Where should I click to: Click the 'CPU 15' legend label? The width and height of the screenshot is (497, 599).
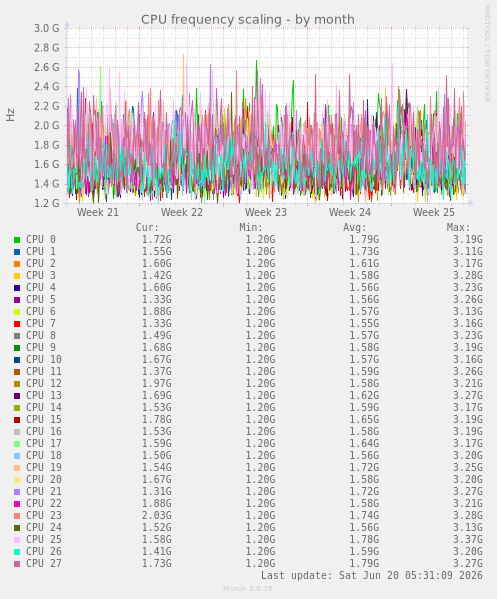tap(44, 419)
